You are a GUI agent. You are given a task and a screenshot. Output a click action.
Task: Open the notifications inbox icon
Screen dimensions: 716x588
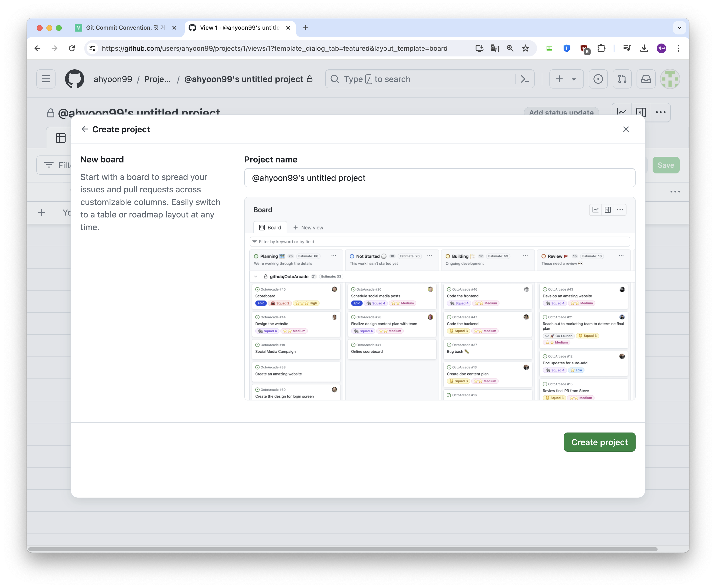(646, 79)
